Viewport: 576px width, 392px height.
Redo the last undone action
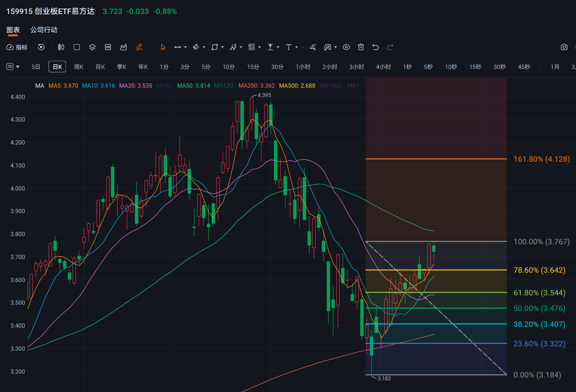(390, 47)
